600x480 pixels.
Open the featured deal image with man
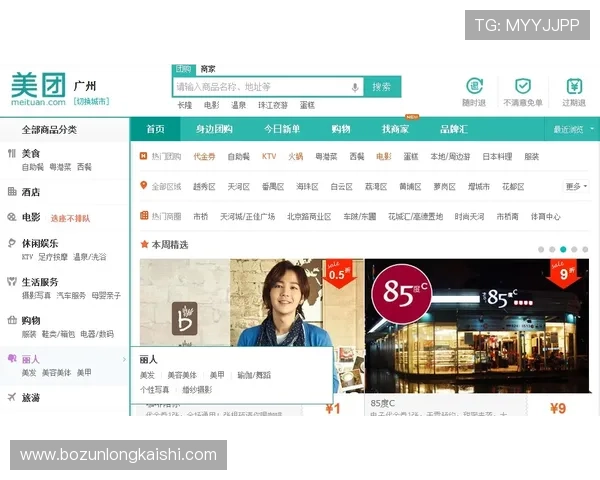coord(252,302)
